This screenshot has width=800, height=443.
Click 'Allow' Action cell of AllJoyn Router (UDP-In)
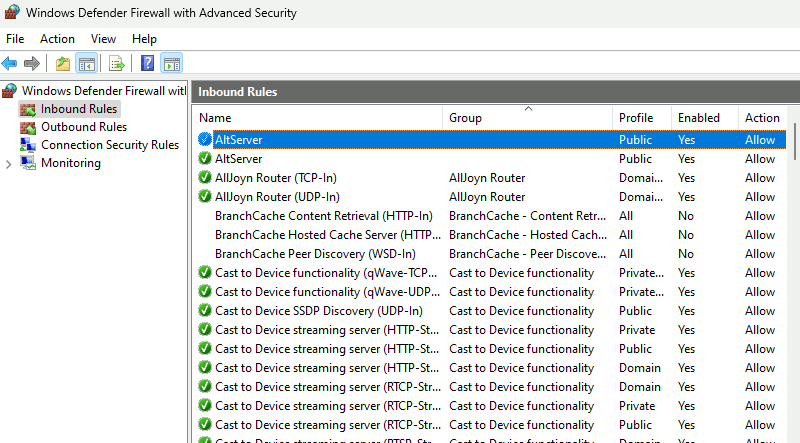tap(760, 197)
